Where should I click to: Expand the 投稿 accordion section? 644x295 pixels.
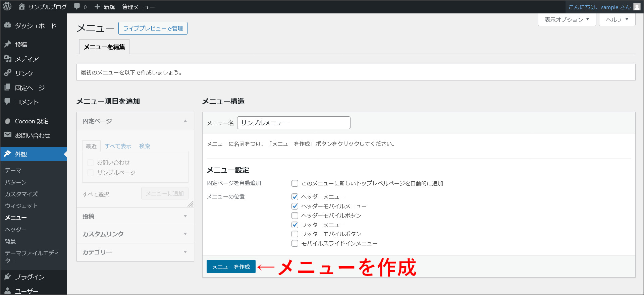[x=135, y=217]
